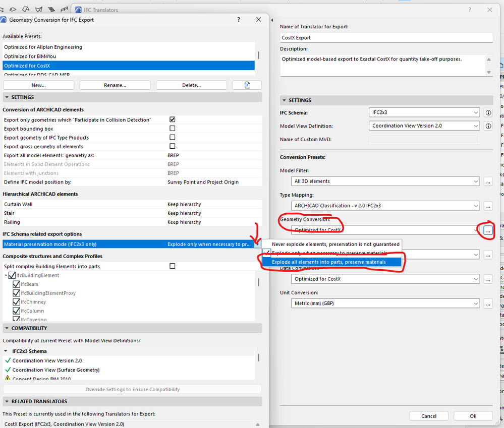Viewport: 504px width, 428px height.
Task: Open Model Filter dropdown All 3D elements
Action: coord(385,181)
